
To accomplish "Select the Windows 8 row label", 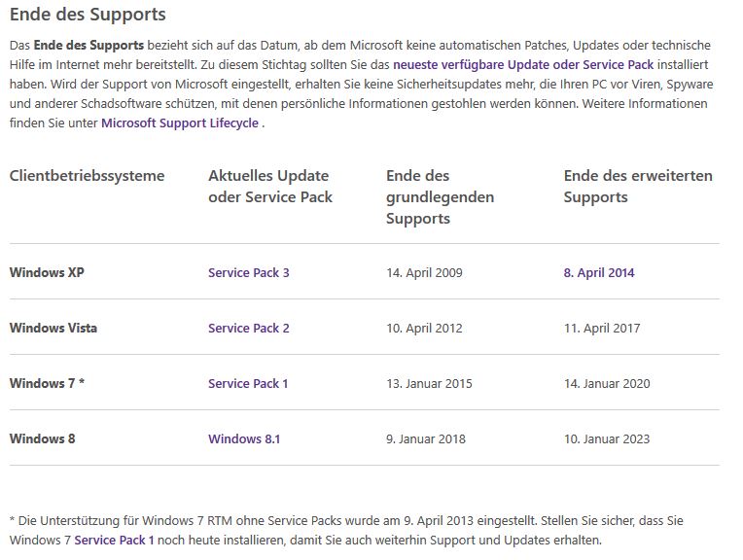I will point(43,439).
